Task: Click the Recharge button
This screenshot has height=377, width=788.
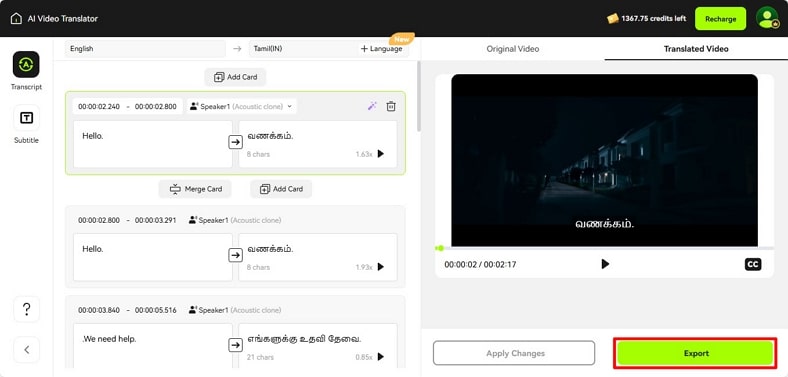Action: (720, 19)
